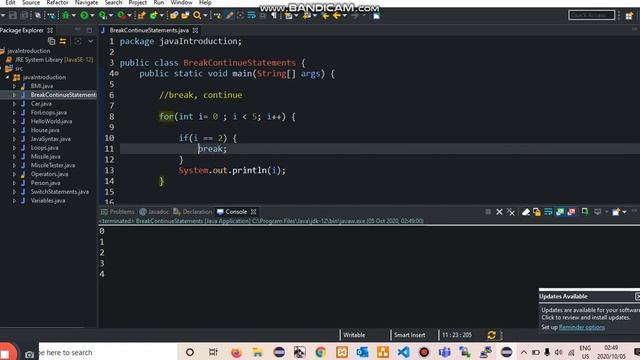Screen dimensions: 640x360
Task: Toggle Scroll Lock in Console toolbar
Action: pyautogui.click(x=537, y=212)
